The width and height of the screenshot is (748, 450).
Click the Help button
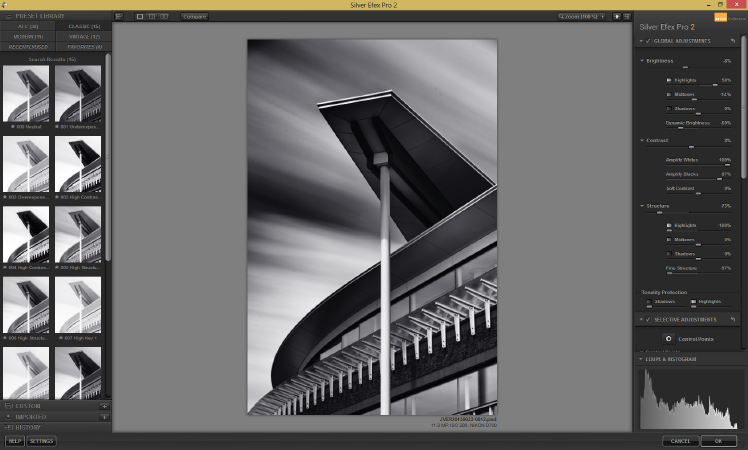tap(14, 441)
